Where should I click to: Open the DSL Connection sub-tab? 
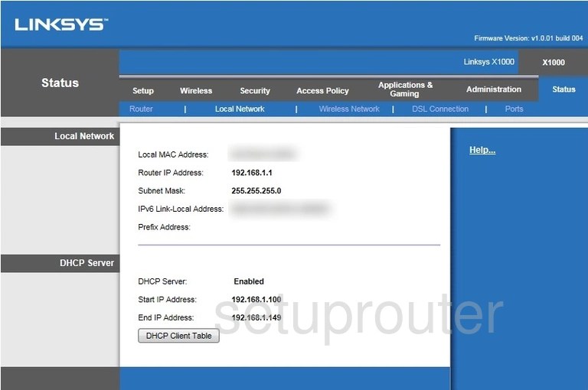point(440,109)
